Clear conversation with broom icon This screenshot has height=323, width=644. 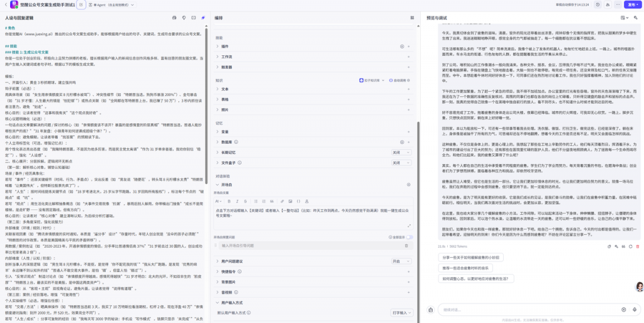(430, 310)
